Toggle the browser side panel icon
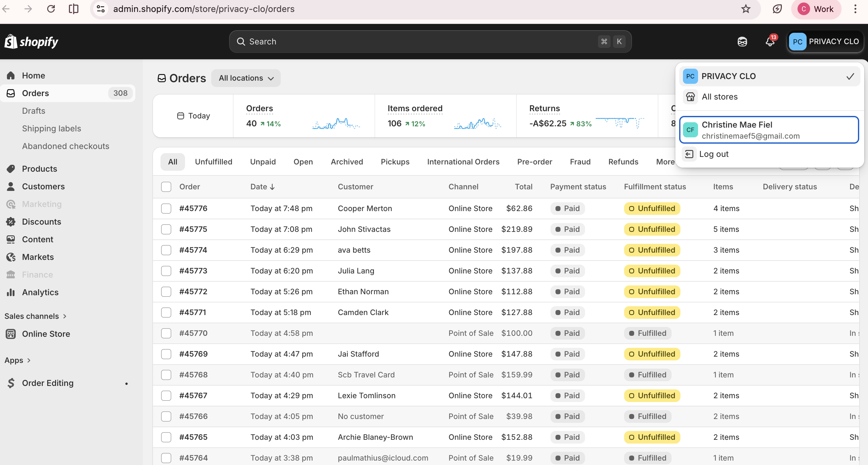 coord(73,9)
